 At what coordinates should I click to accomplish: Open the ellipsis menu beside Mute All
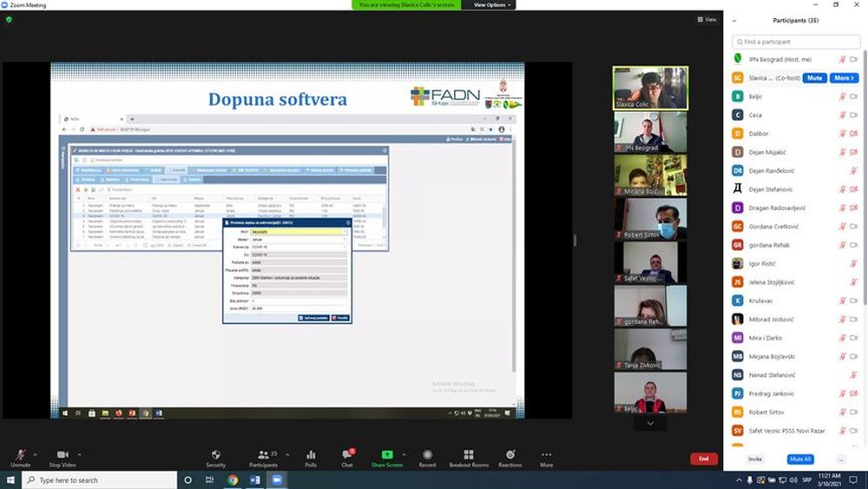click(841, 459)
